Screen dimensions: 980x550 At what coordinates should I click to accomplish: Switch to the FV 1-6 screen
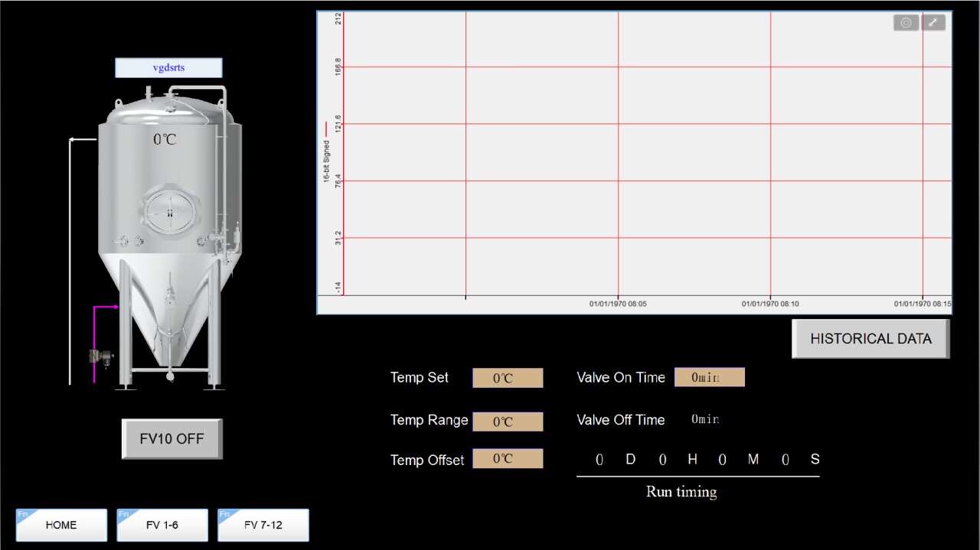pyautogui.click(x=162, y=525)
